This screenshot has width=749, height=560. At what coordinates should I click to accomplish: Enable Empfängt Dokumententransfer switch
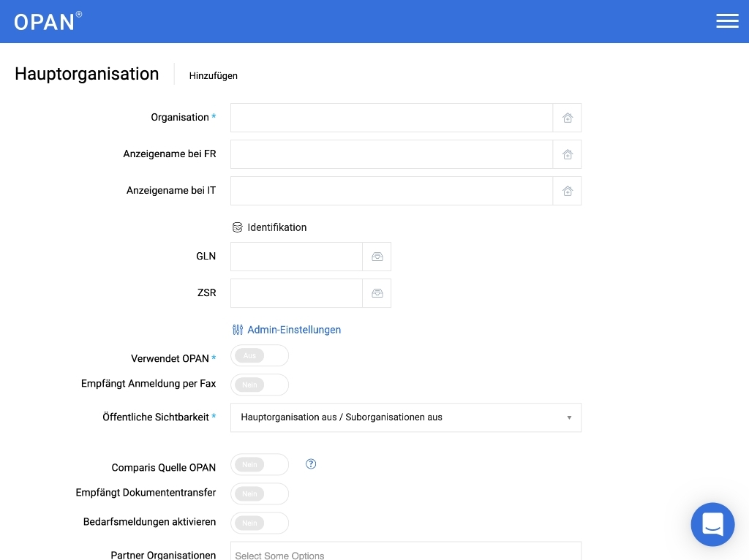point(260,494)
